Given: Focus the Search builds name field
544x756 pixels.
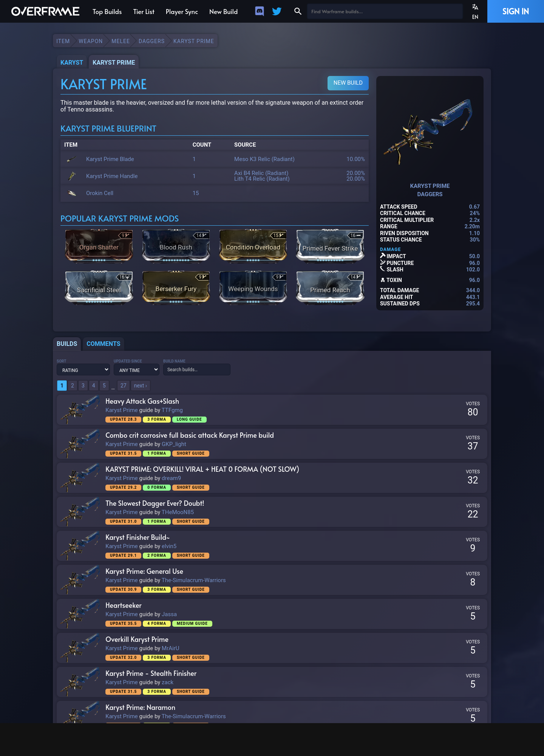Looking at the screenshot, I should (x=196, y=370).
